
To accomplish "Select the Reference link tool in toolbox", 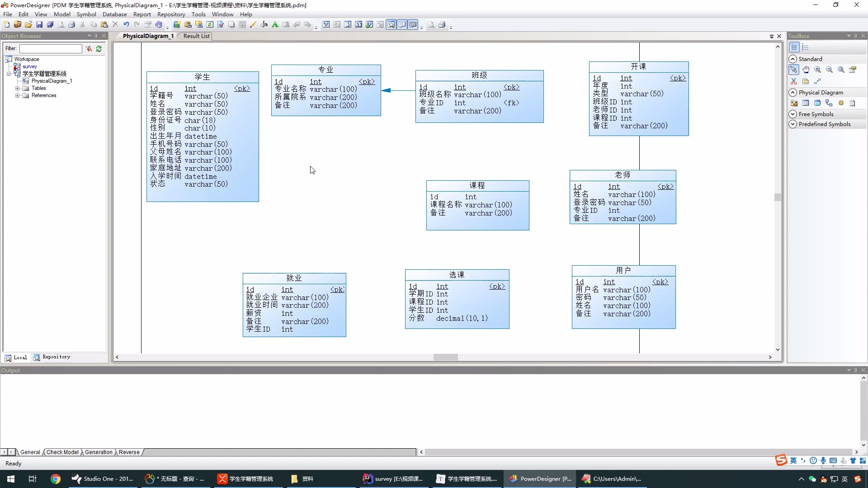I will point(829,103).
